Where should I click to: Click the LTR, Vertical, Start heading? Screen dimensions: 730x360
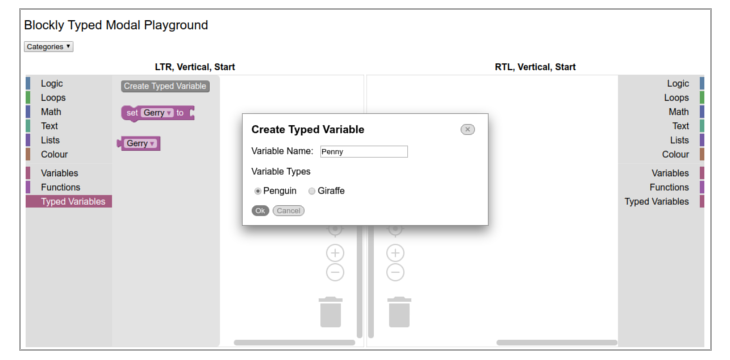[195, 67]
